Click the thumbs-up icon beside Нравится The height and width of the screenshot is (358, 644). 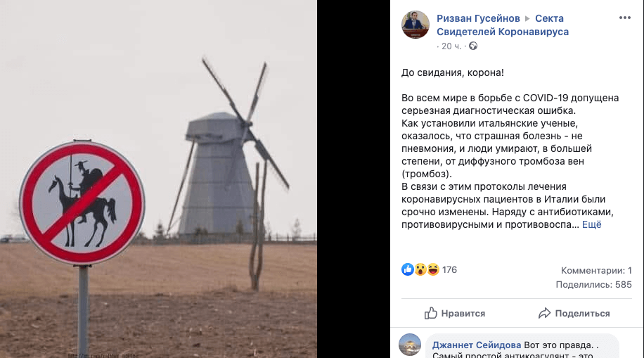point(430,313)
